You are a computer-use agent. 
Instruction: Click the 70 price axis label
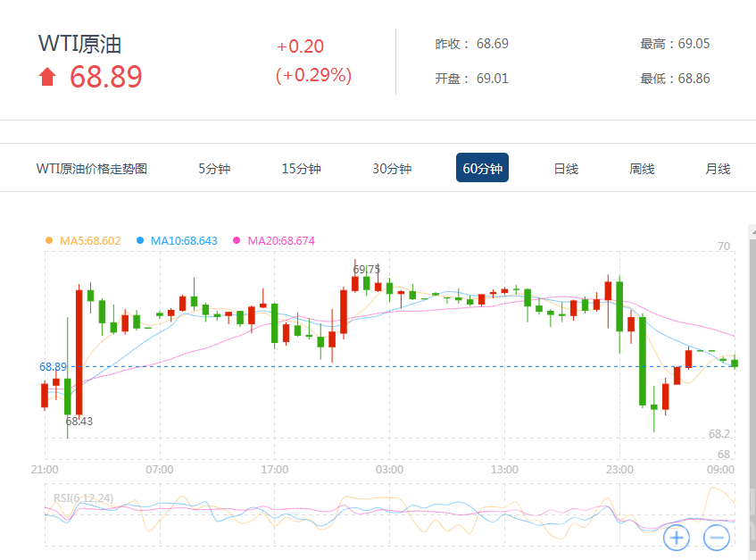tap(724, 247)
